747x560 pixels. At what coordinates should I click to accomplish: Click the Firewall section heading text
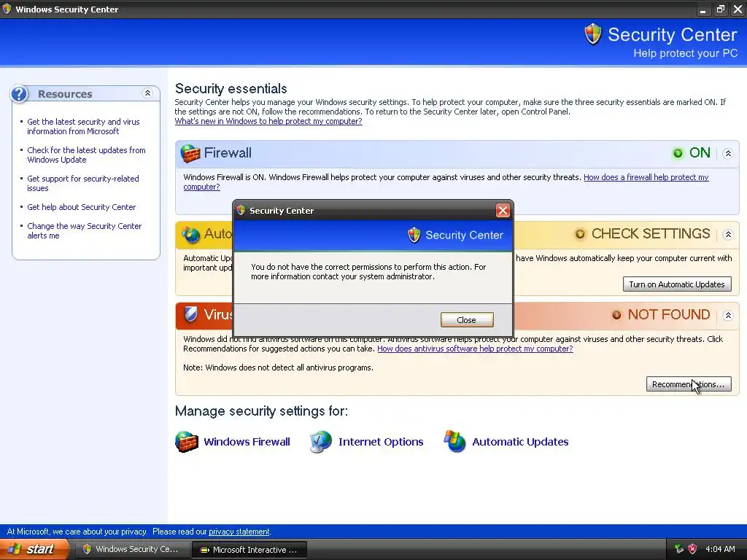[x=228, y=153]
